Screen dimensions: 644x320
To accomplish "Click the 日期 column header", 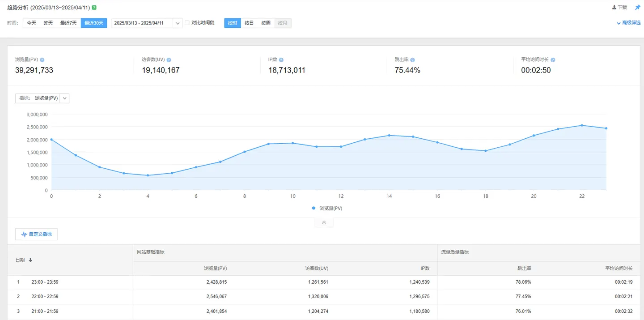I will [20, 260].
